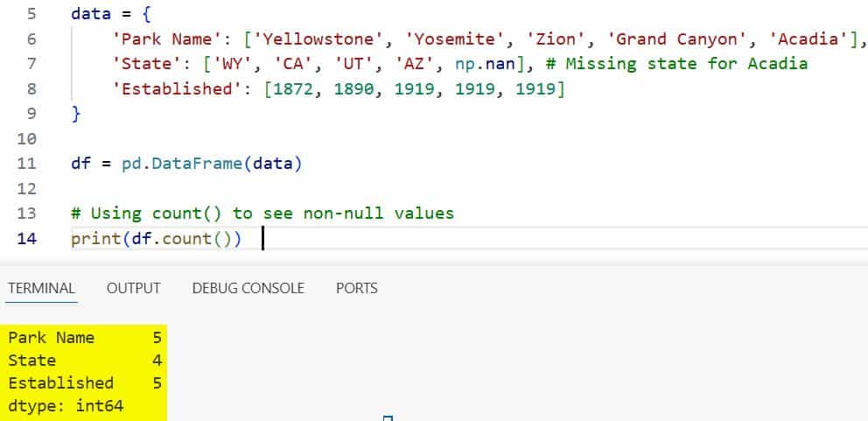Click line number 6 in the gutter
Image resolution: width=868 pixels, height=421 pixels.
point(31,39)
